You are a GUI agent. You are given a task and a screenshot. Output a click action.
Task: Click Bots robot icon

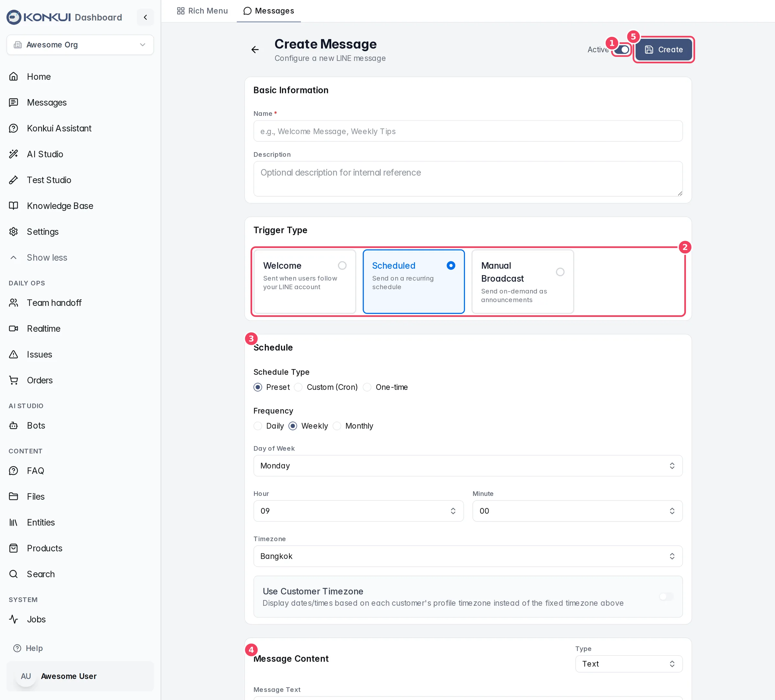point(14,425)
